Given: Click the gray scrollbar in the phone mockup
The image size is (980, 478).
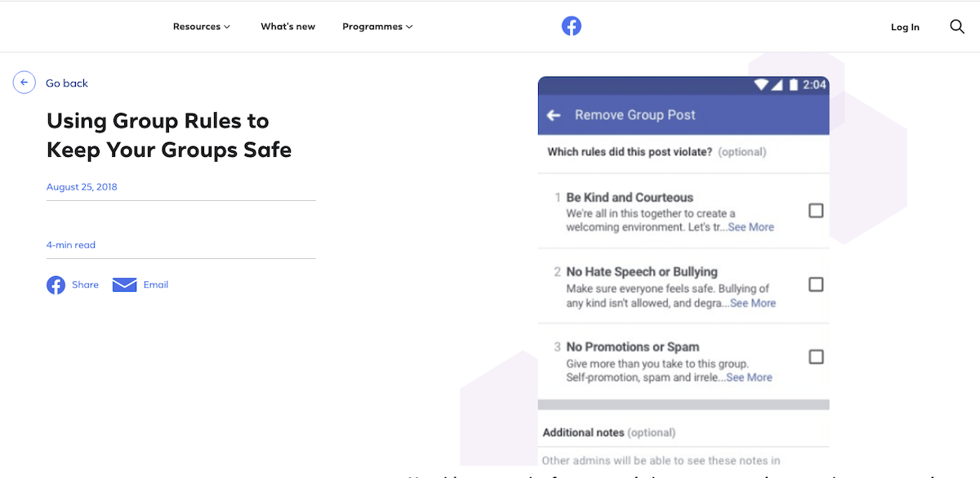Looking at the screenshot, I should click(x=683, y=402).
